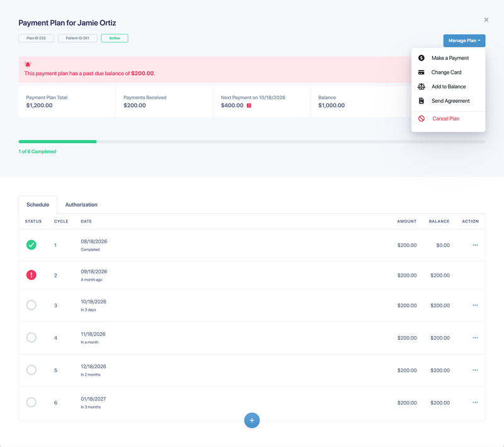
Task: Click the green check status icon for cycle 1
Action: (31, 245)
